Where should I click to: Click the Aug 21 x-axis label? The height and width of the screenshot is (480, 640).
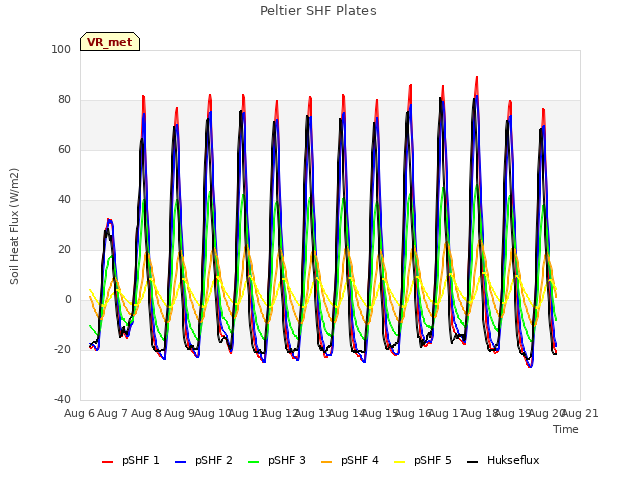(x=580, y=413)
